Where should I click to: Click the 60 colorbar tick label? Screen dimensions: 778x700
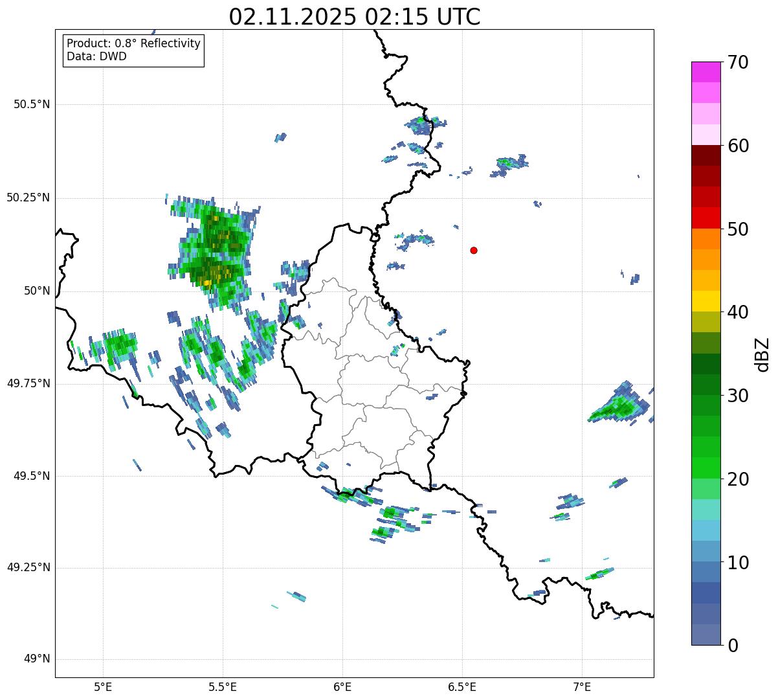point(738,146)
